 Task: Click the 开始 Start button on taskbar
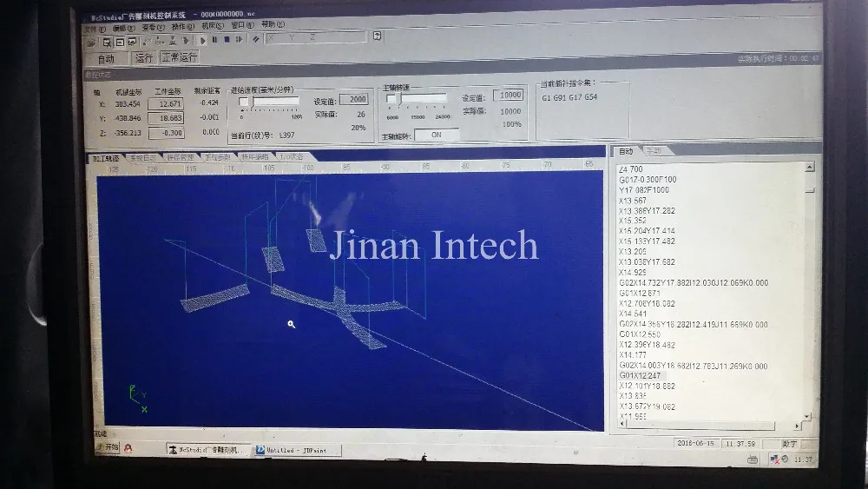(x=108, y=447)
